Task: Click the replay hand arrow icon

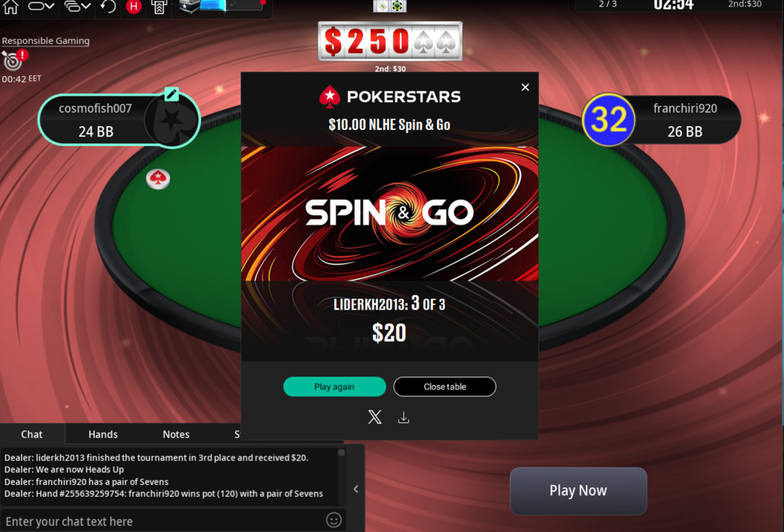Action: [x=107, y=7]
